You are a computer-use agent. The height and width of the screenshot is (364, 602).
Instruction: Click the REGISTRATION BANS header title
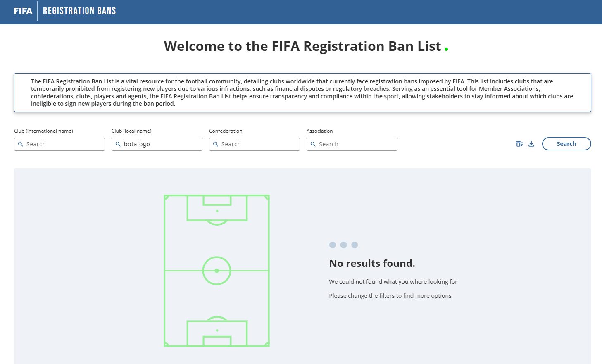(79, 11)
